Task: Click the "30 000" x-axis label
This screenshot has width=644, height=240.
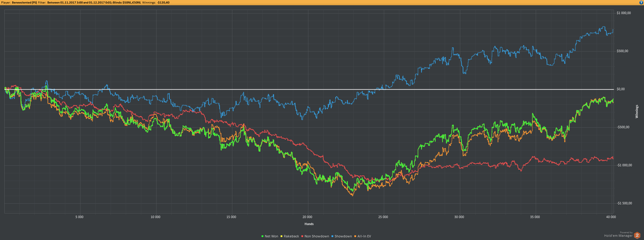Action: pyautogui.click(x=459, y=217)
